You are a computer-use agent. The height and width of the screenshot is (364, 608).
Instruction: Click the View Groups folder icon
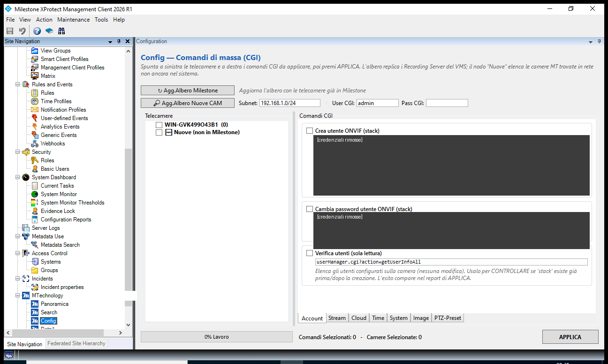pos(35,51)
